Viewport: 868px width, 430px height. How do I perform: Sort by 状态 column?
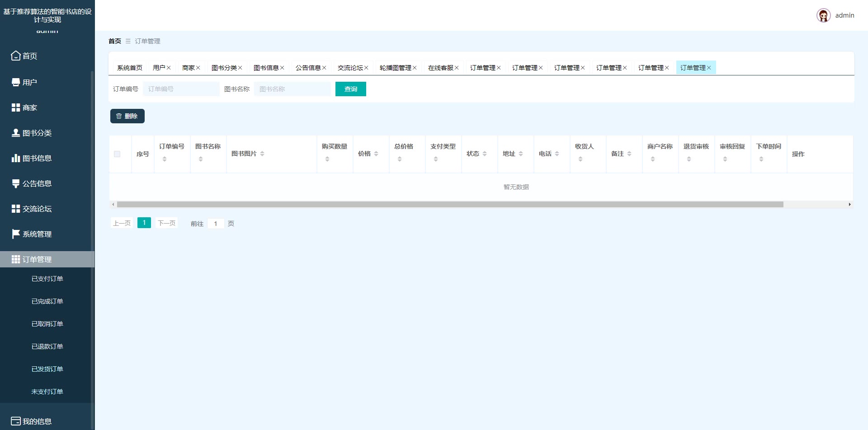click(x=485, y=154)
